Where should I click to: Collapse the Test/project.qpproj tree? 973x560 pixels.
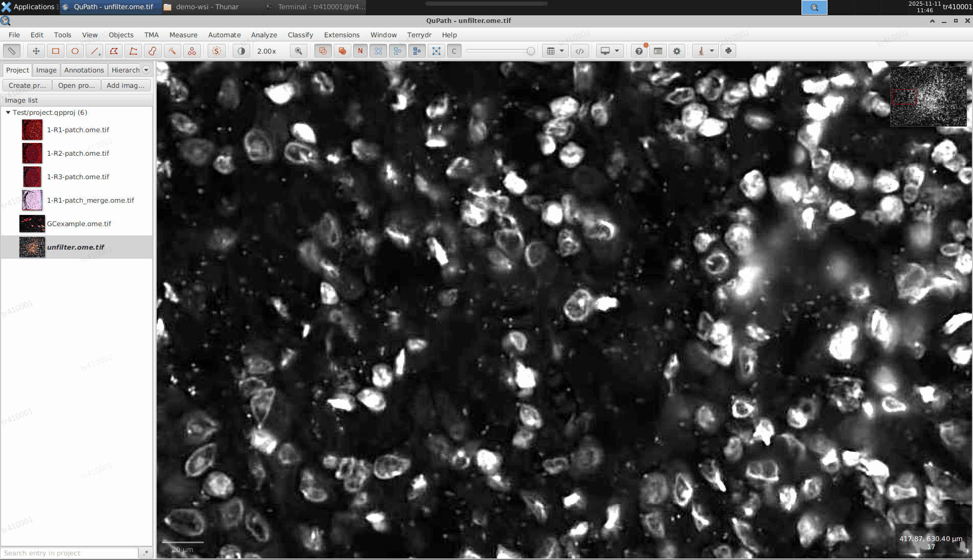[8, 112]
